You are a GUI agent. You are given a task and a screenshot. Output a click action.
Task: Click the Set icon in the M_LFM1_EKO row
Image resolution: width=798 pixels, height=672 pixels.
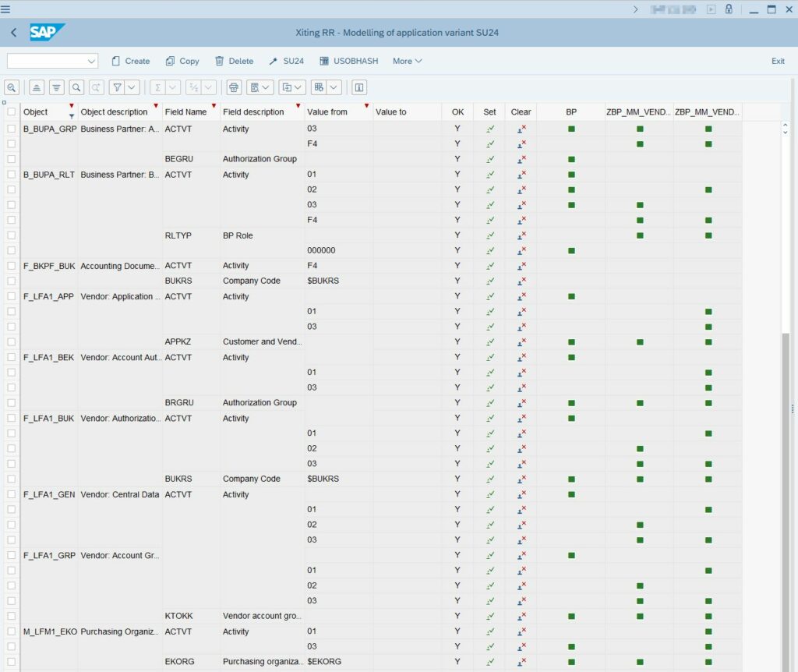(489, 631)
